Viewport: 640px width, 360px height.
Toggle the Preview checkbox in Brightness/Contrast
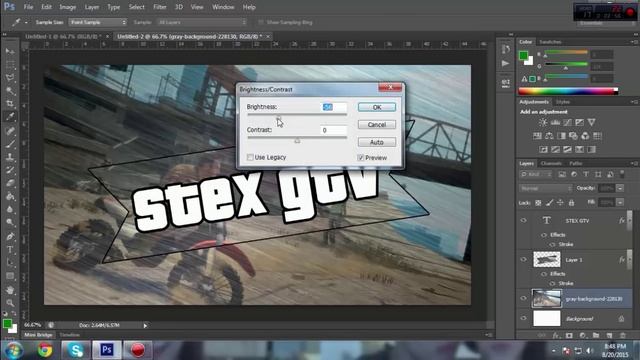[x=361, y=158]
